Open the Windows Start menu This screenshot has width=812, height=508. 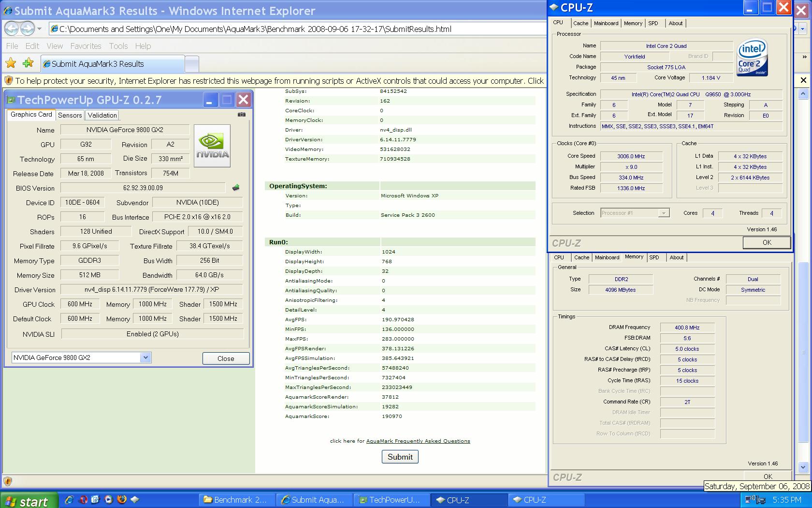(x=29, y=500)
